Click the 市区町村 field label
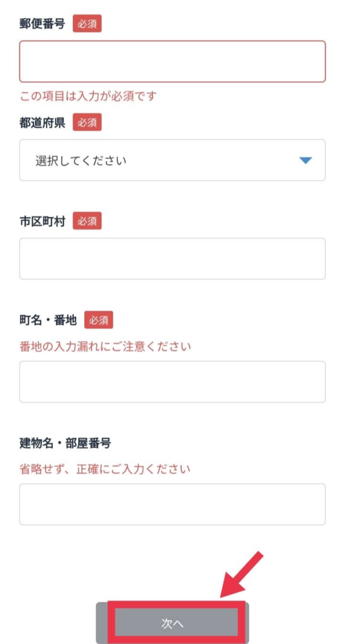This screenshot has width=345, height=644. point(42,221)
